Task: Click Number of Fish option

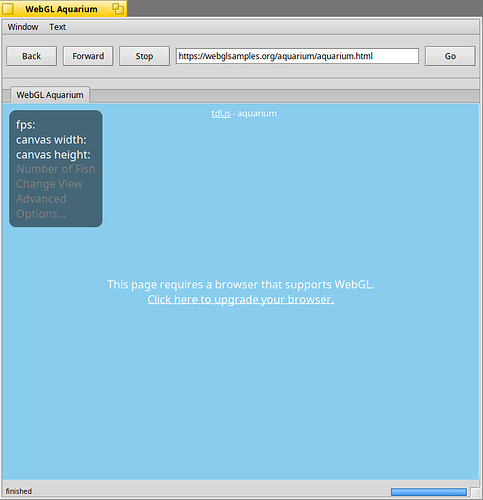Action: [x=56, y=169]
